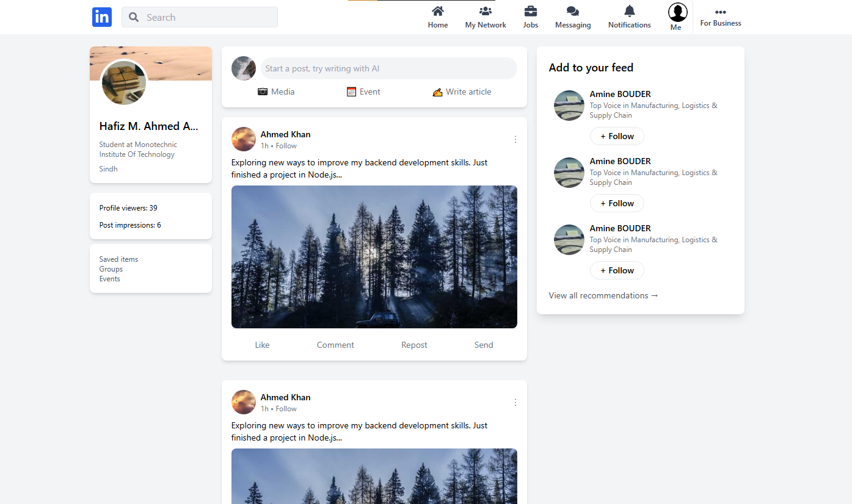
Task: Open For Business three-dots icon
Action: click(721, 12)
